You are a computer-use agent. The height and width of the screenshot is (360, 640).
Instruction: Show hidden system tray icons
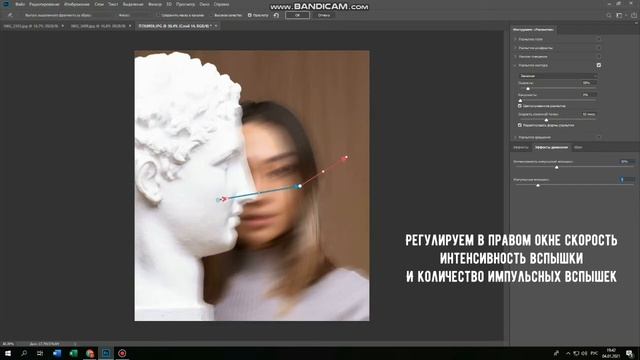point(568,353)
